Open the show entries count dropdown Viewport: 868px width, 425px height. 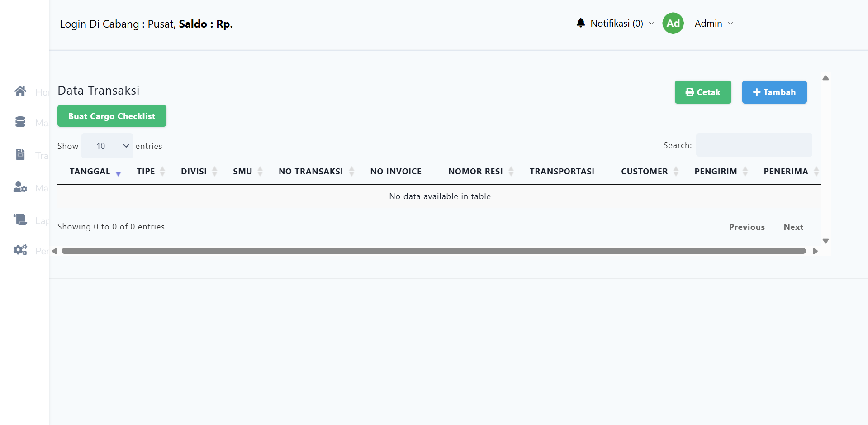pyautogui.click(x=107, y=146)
